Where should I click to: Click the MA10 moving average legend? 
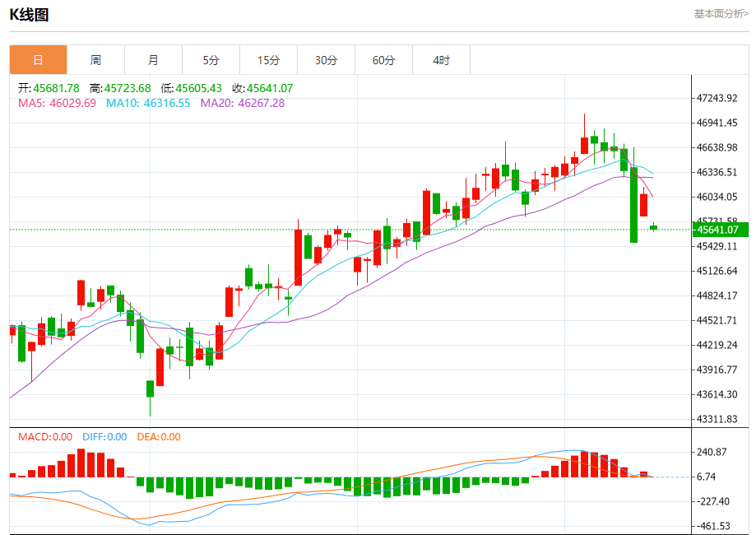pos(148,103)
